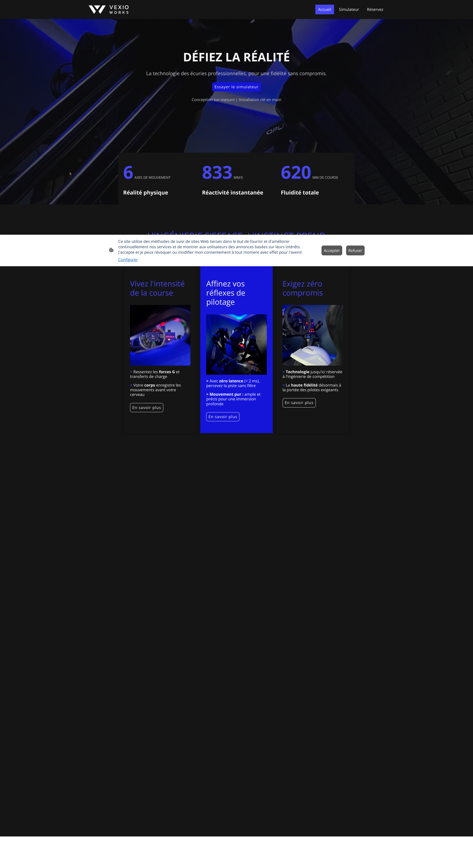Click Essayer le simulateur button

pyautogui.click(x=236, y=87)
